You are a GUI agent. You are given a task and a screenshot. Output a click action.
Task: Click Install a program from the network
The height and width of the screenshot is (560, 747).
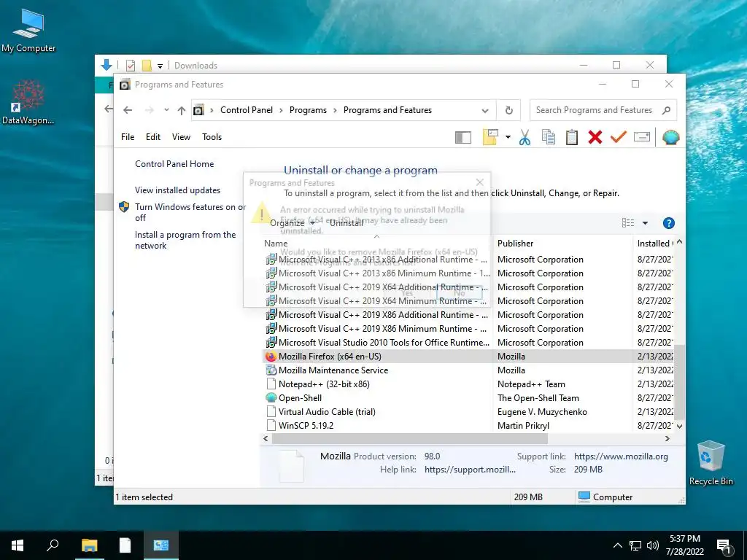point(185,240)
